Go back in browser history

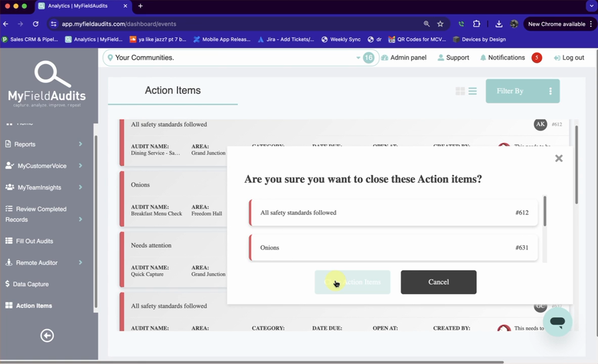(x=6, y=24)
